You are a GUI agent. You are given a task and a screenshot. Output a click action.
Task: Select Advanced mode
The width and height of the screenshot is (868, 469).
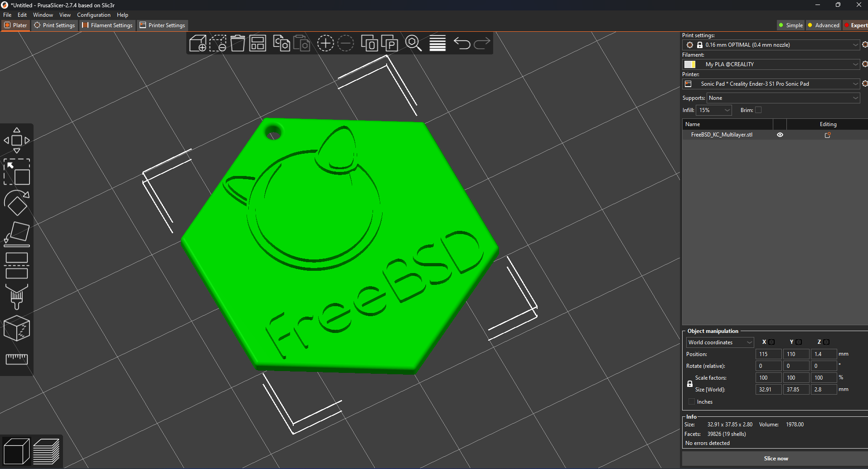tap(824, 25)
